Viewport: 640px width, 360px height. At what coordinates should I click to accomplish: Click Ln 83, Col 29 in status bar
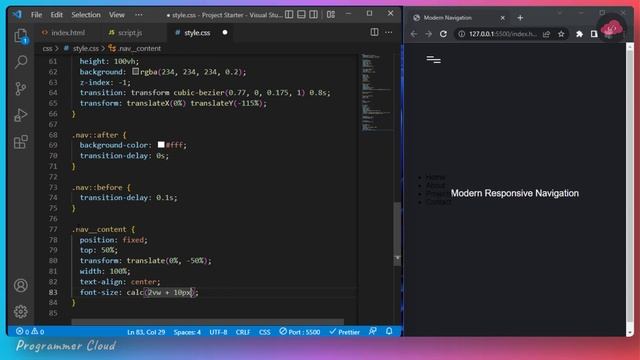(x=146, y=332)
